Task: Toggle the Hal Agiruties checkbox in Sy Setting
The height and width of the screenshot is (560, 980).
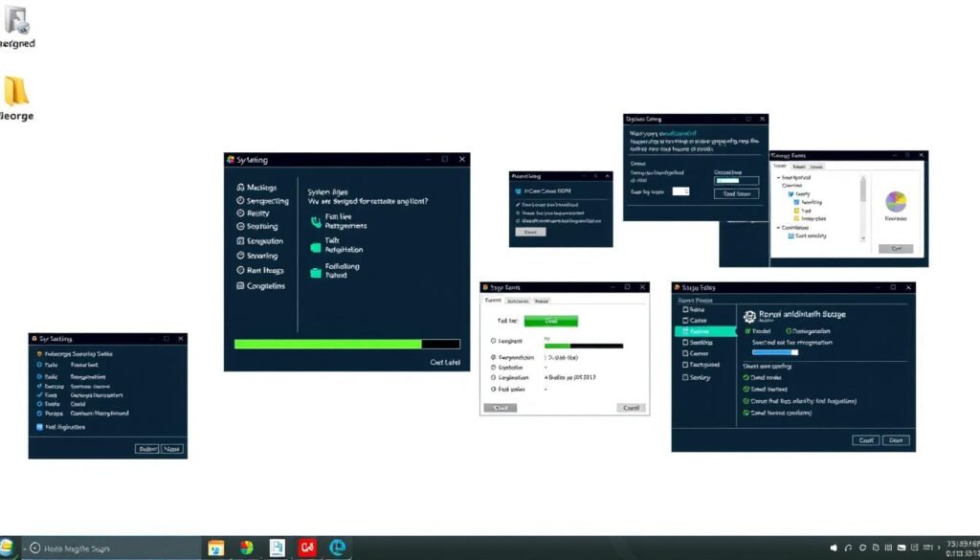Action: click(39, 428)
